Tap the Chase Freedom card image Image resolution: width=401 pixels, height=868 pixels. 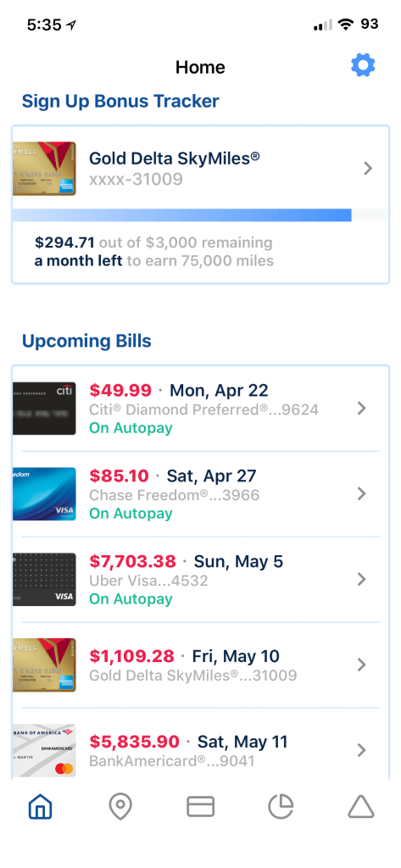coord(44,494)
